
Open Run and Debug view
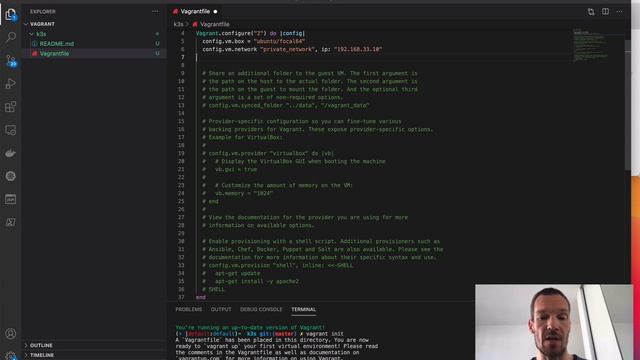point(11,84)
